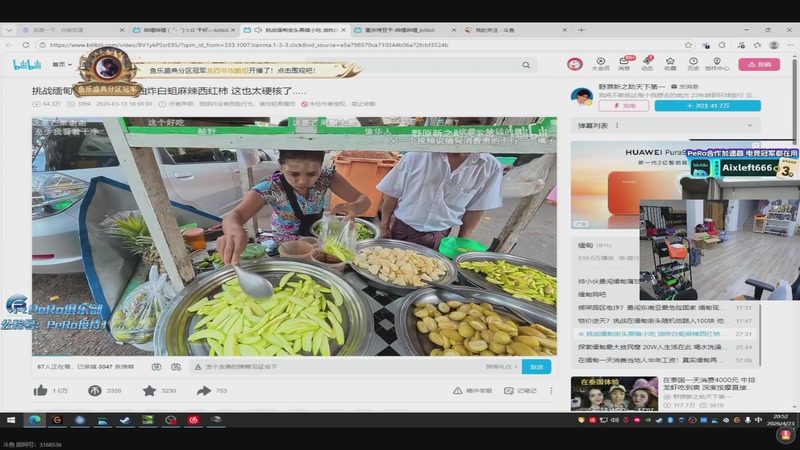Open a new browser tab
800x450 pixels.
click(581, 30)
